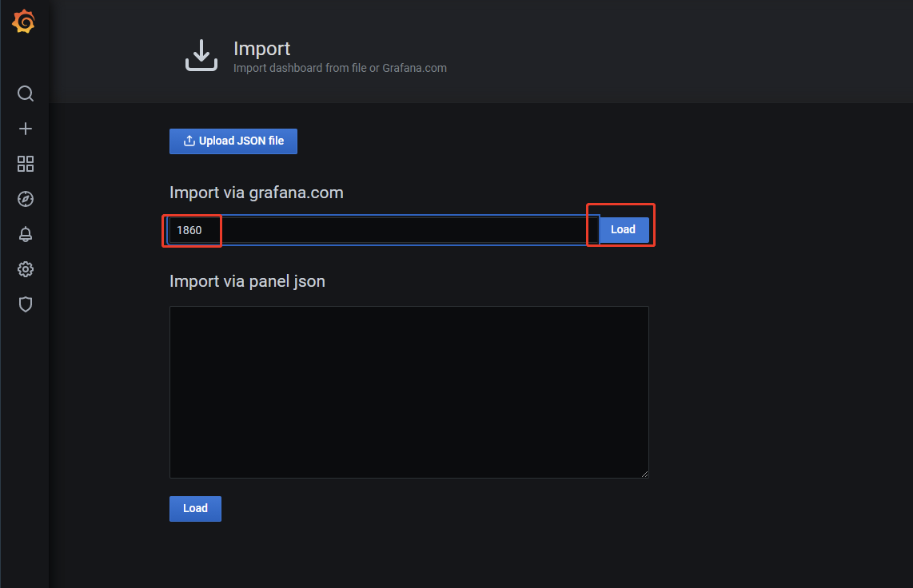Open the Create plus menu
Screen dimensions: 913x588
tap(25, 129)
